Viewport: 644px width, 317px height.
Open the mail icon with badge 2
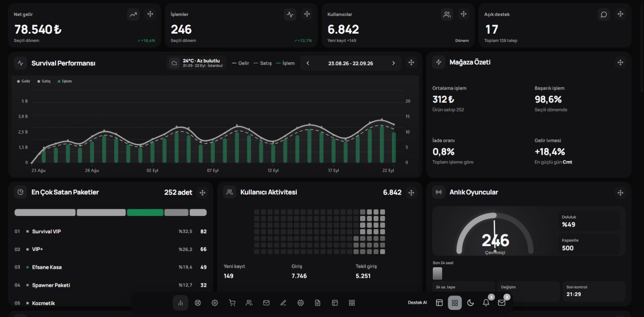click(x=502, y=303)
